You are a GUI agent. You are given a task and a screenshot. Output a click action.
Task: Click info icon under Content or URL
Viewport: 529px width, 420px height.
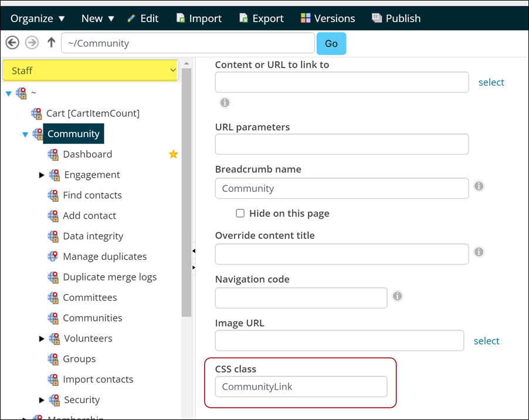[x=225, y=102]
